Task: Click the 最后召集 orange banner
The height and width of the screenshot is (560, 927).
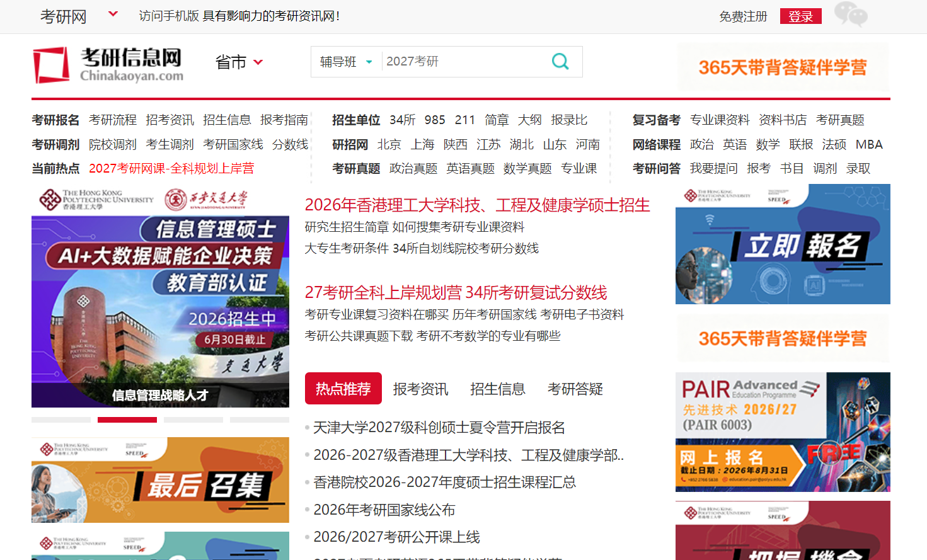Action: 160,480
